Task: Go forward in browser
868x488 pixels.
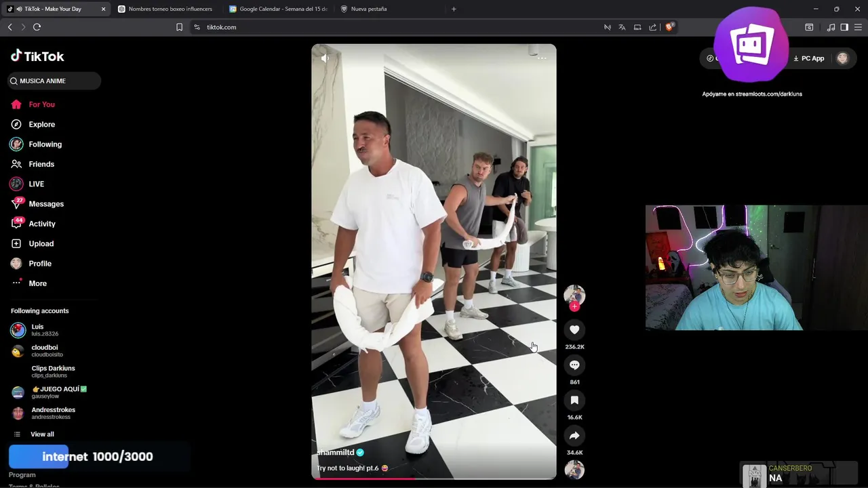Action: pos(23,27)
